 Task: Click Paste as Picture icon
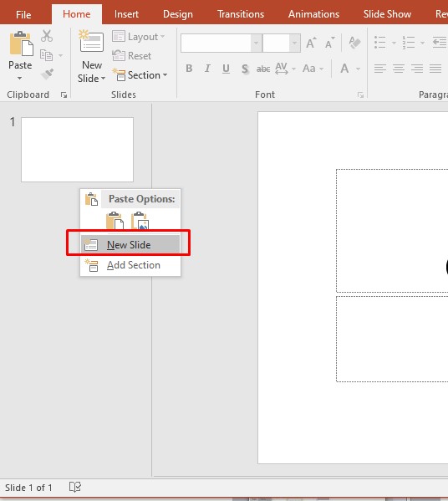tap(140, 221)
